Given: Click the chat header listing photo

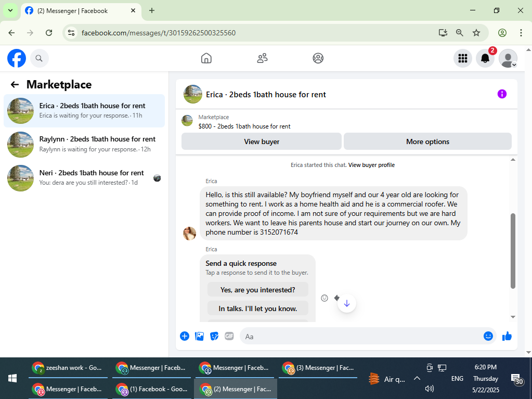Looking at the screenshot, I should pyautogui.click(x=193, y=94).
